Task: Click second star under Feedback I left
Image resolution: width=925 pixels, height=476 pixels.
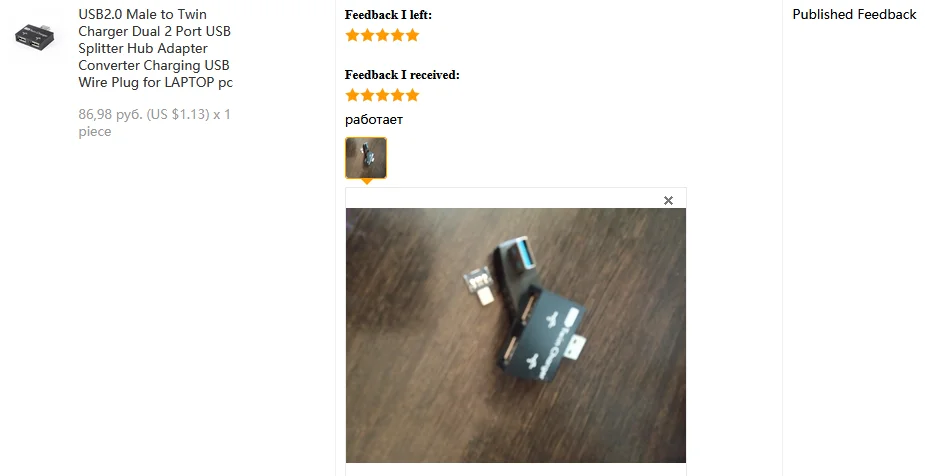Action: pos(368,35)
